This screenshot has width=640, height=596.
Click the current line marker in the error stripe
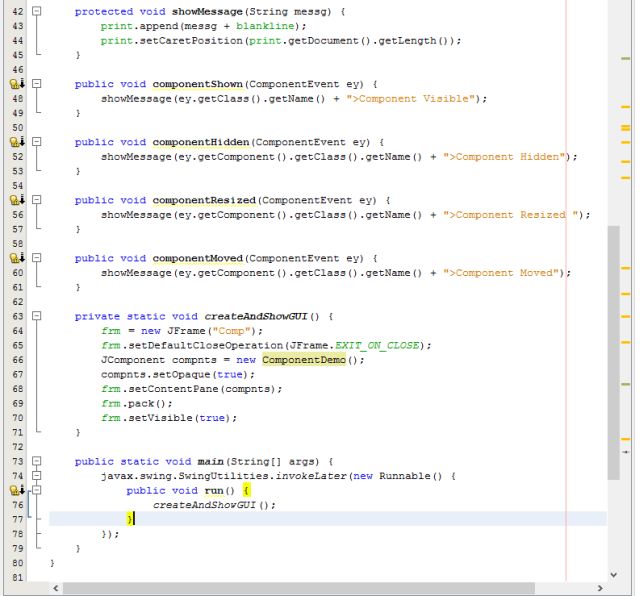(x=625, y=452)
